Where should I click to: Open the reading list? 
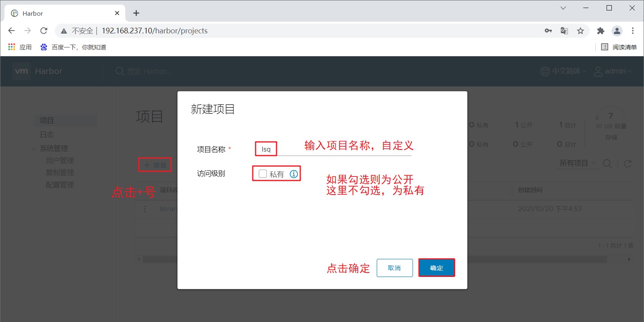click(619, 47)
